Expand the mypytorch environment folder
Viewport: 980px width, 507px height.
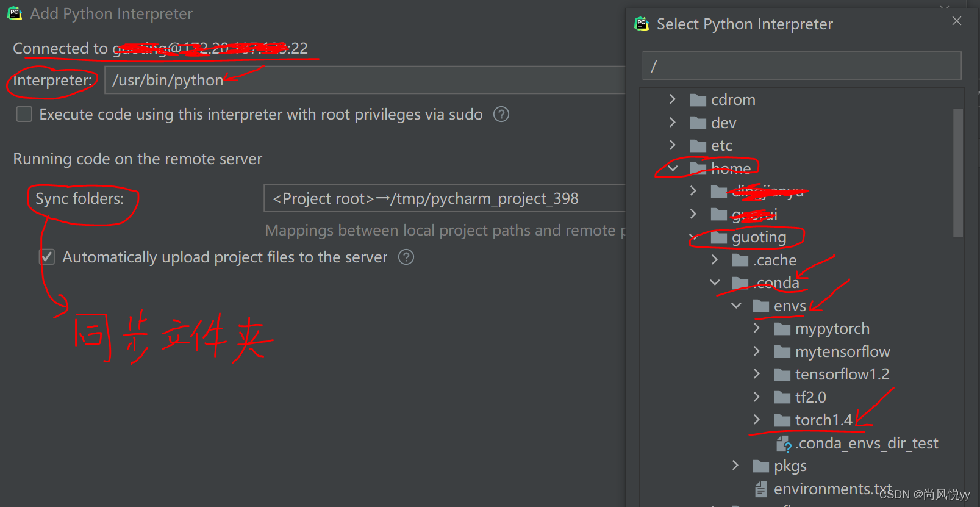point(756,328)
